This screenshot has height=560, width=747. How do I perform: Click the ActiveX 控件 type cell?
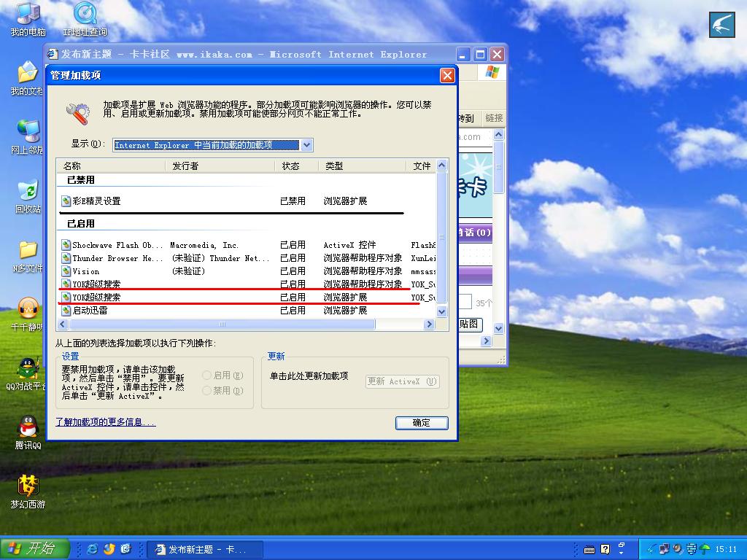pyautogui.click(x=349, y=245)
